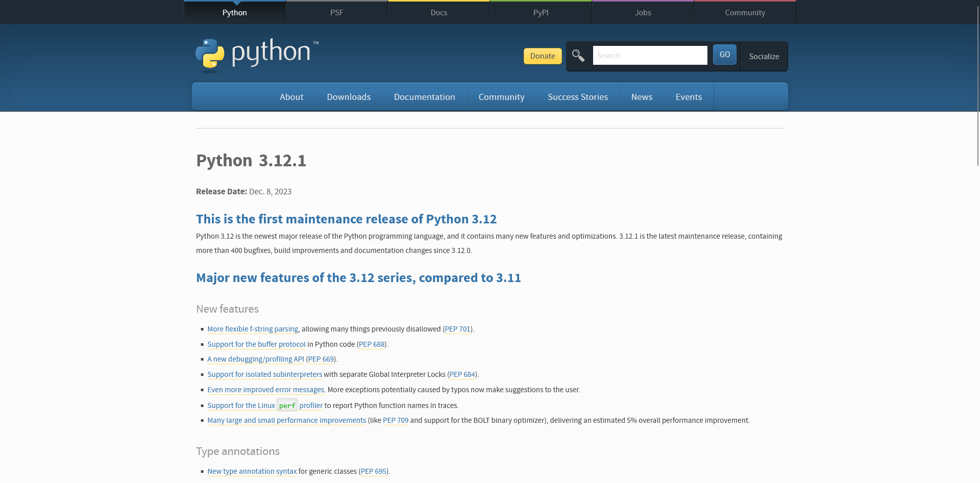Open the PEP 701 link
Screen dimensions: 980x483
457,329
